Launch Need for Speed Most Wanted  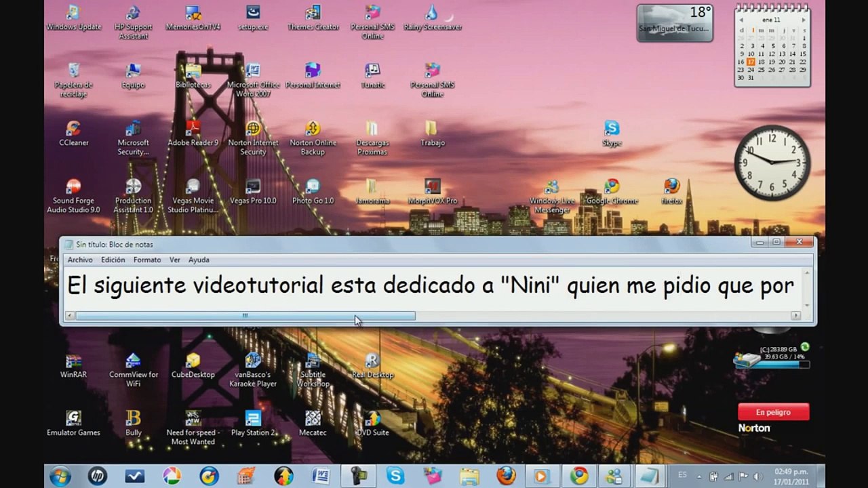coord(193,428)
